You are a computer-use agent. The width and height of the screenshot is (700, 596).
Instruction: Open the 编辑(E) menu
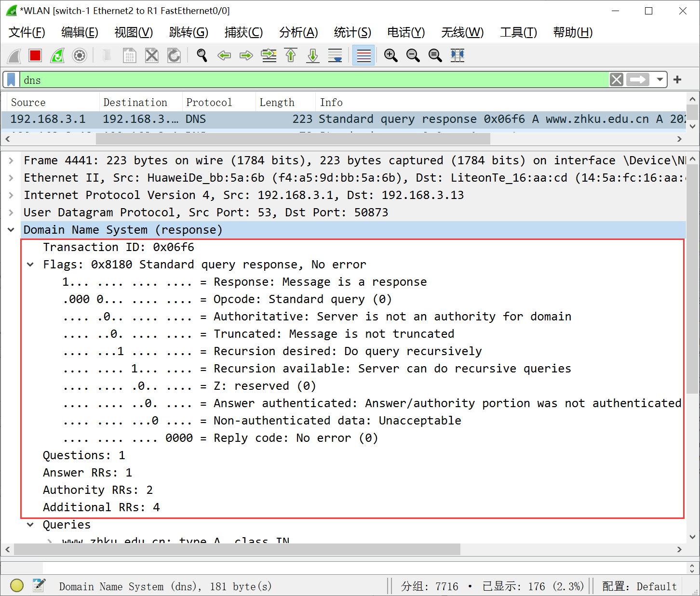pyautogui.click(x=80, y=32)
